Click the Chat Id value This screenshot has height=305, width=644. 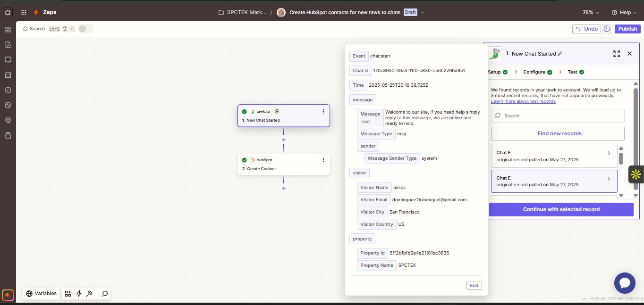[x=419, y=71]
